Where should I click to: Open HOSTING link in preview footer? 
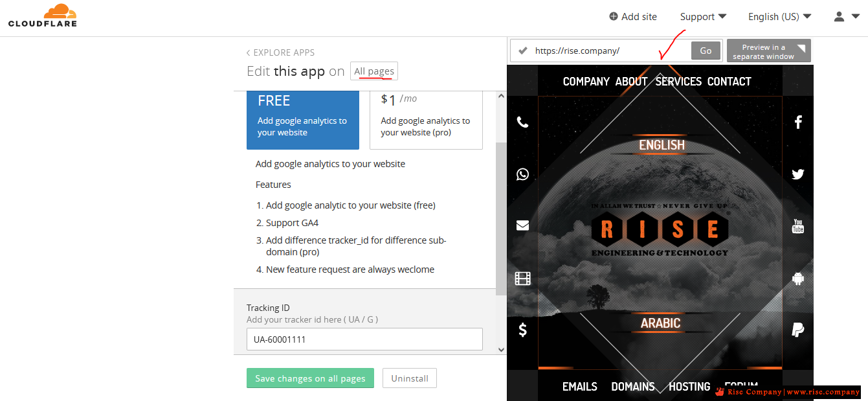coord(689,387)
